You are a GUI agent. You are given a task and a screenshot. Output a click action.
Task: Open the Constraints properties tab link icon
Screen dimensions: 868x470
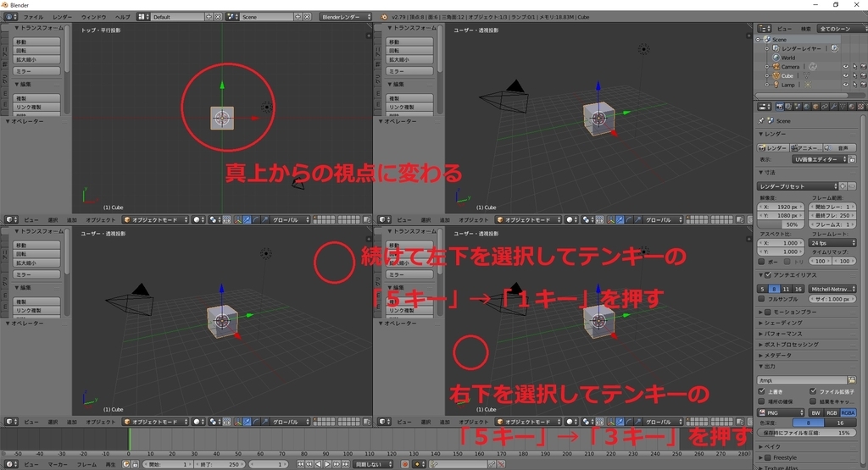[824, 107]
